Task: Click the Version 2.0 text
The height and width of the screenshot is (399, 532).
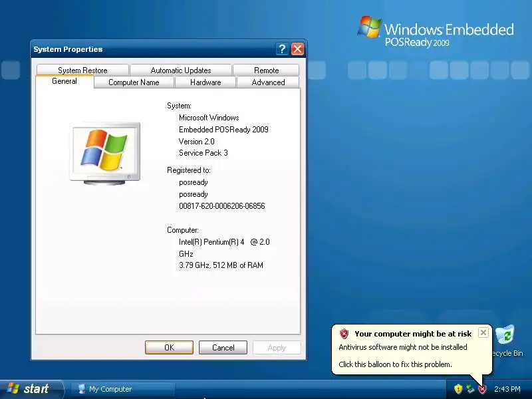Action: click(196, 142)
